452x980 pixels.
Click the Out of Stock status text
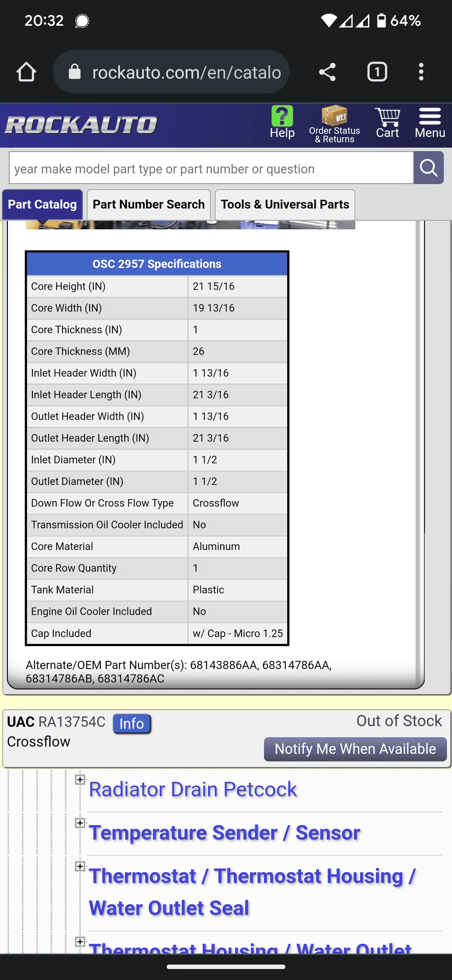pyautogui.click(x=399, y=721)
